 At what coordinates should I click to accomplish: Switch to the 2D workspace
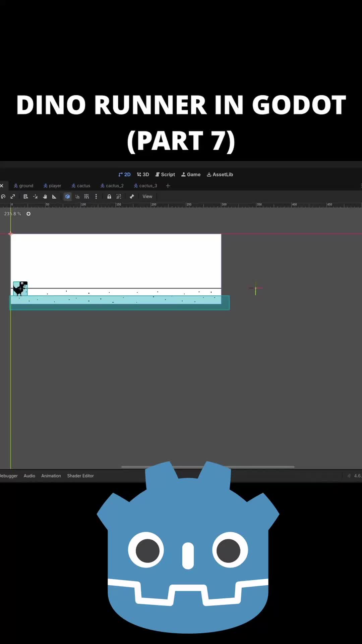(124, 174)
